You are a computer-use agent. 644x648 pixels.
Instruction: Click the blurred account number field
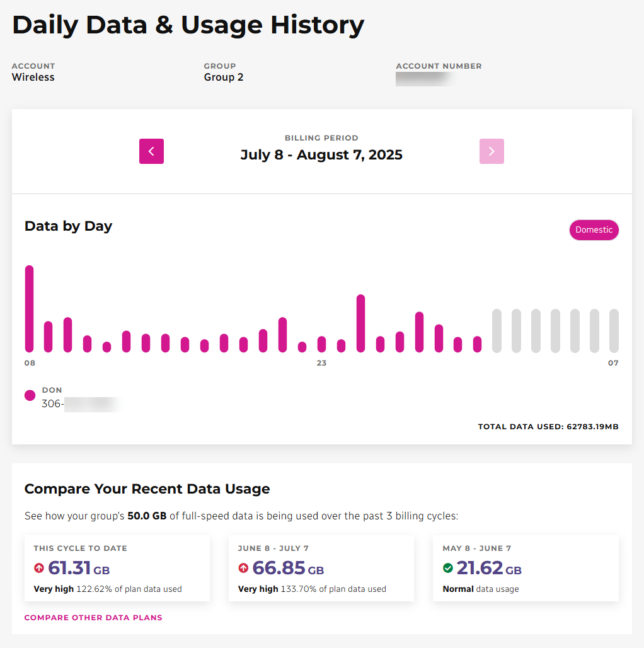click(424, 79)
